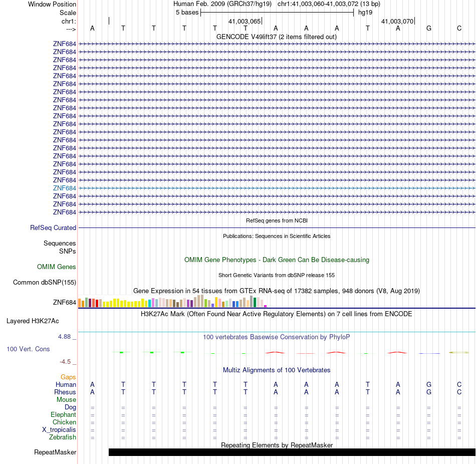This screenshot has width=476, height=464.
Task: Select the Dog alignment row label
Action: point(70,407)
